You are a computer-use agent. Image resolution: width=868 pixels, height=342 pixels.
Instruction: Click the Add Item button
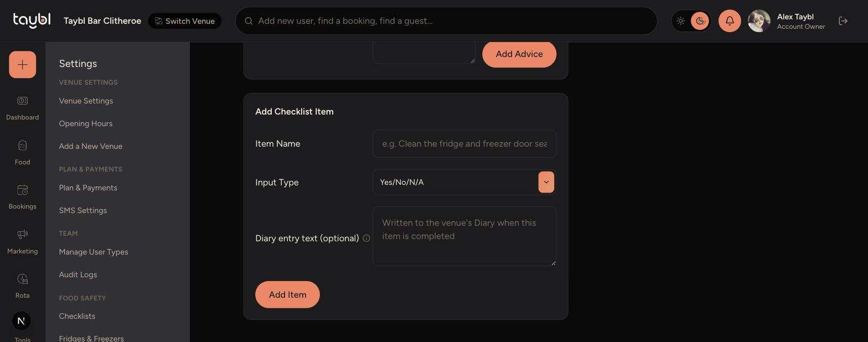(287, 295)
